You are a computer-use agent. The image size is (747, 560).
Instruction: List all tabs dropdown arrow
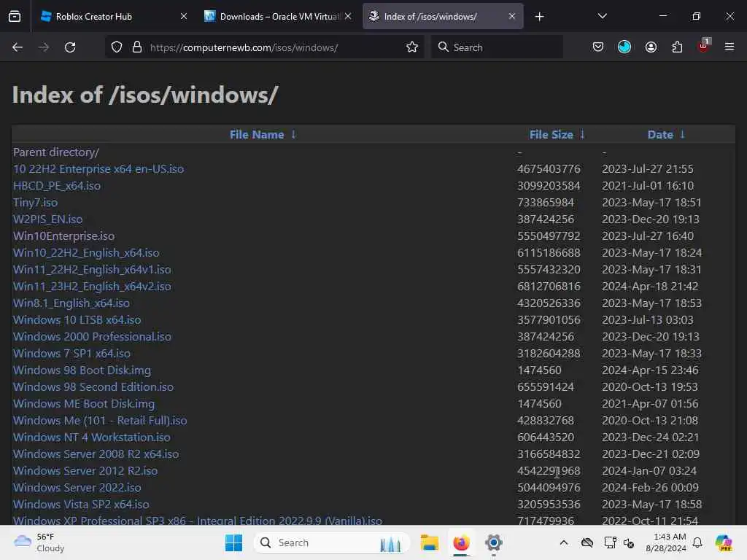click(602, 16)
